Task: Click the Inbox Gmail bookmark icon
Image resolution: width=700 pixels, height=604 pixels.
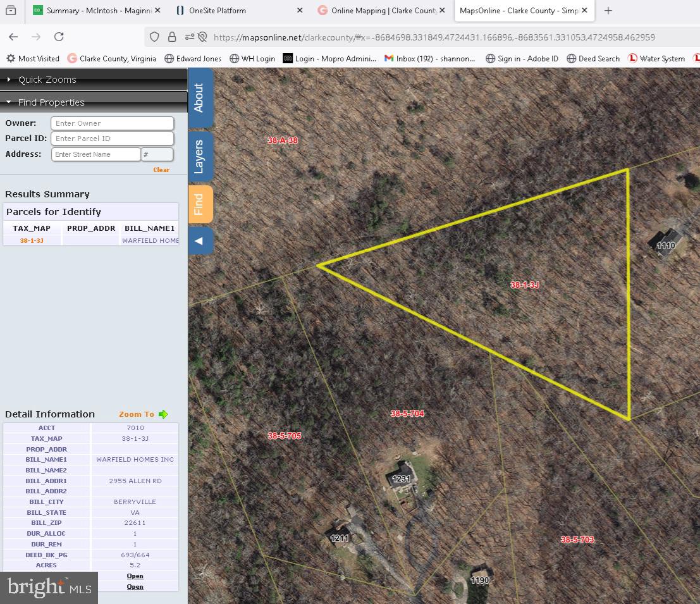Action: [x=388, y=58]
